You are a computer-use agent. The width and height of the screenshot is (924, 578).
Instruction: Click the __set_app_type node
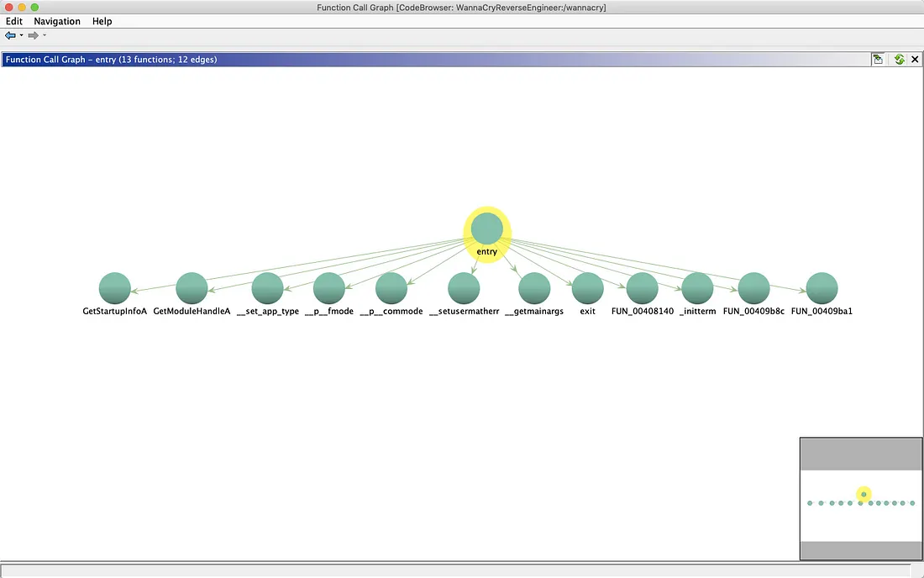click(x=268, y=288)
